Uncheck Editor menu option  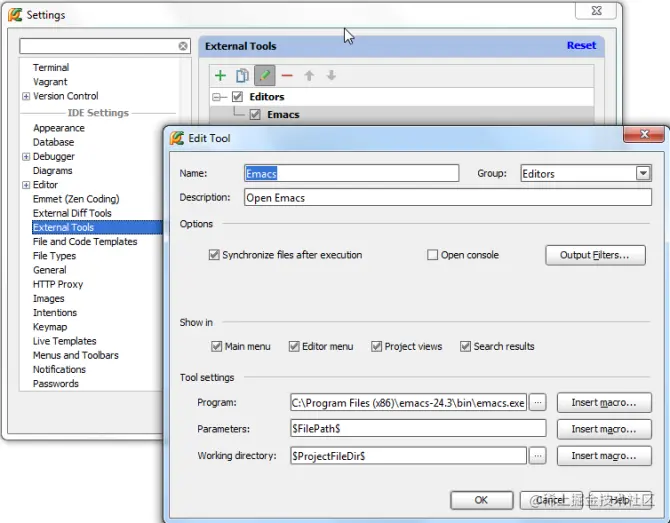(x=294, y=346)
